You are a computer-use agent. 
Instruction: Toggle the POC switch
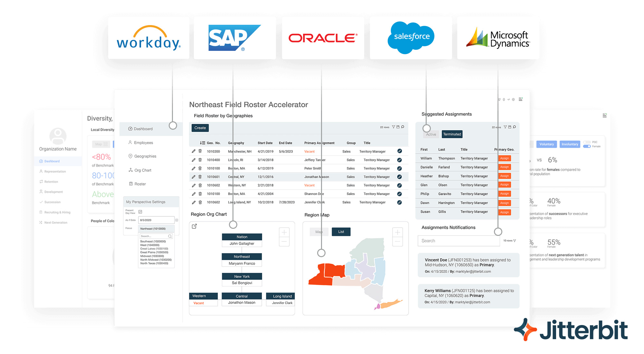(x=587, y=142)
